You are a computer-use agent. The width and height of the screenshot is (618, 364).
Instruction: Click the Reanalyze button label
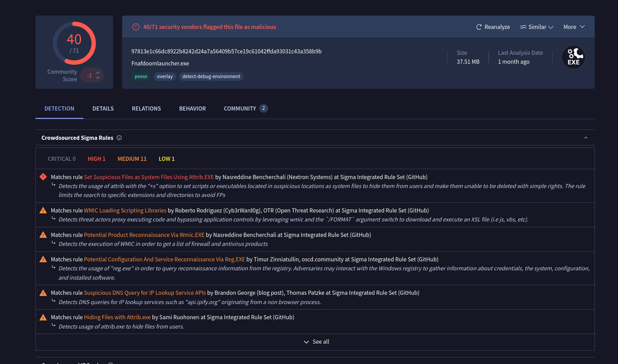(x=497, y=27)
